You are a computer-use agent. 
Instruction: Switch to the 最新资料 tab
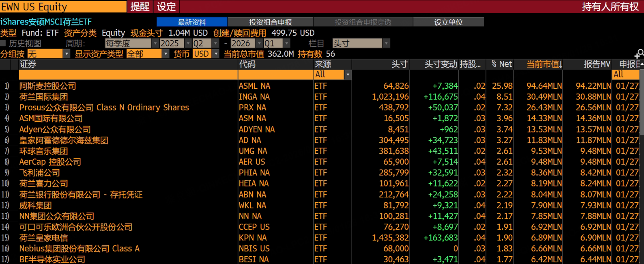(x=192, y=22)
